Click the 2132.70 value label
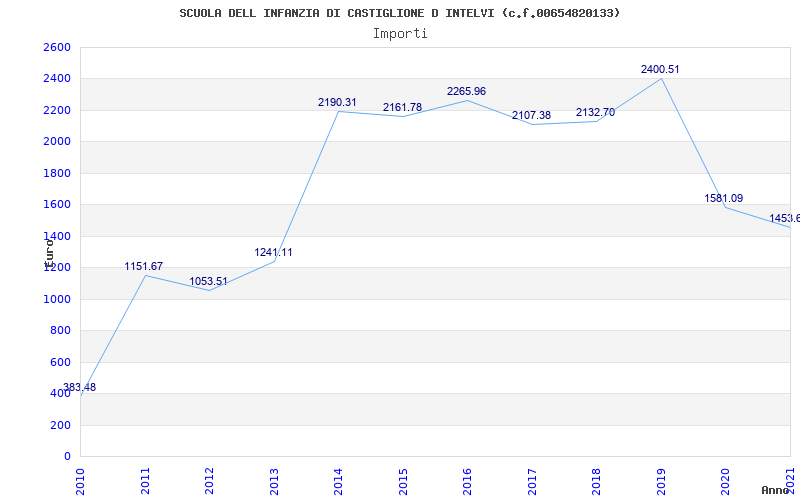Viewport: 800px width, 500px height. point(595,113)
